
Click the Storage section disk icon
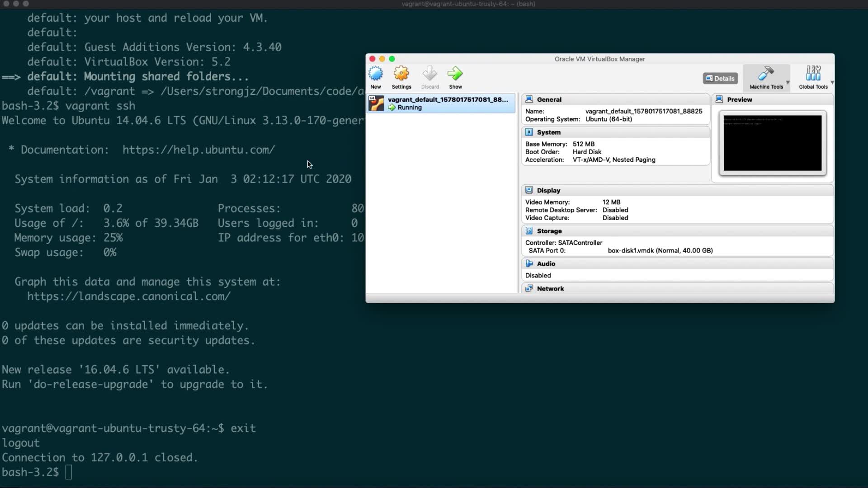[529, 231]
